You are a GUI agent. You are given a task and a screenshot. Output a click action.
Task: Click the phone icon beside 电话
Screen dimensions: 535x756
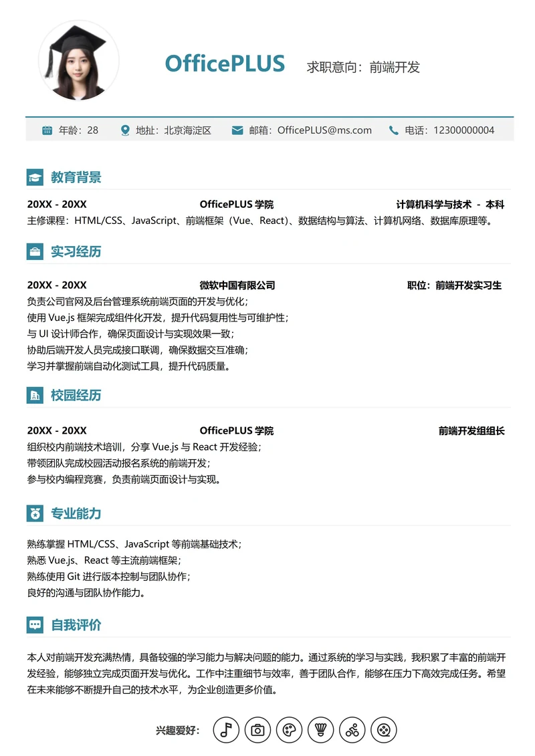(x=393, y=130)
